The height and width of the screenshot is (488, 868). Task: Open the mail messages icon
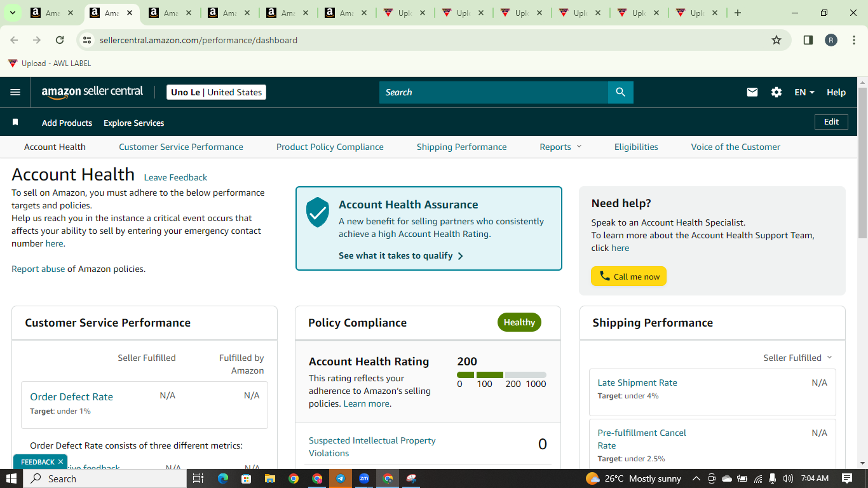[752, 92]
